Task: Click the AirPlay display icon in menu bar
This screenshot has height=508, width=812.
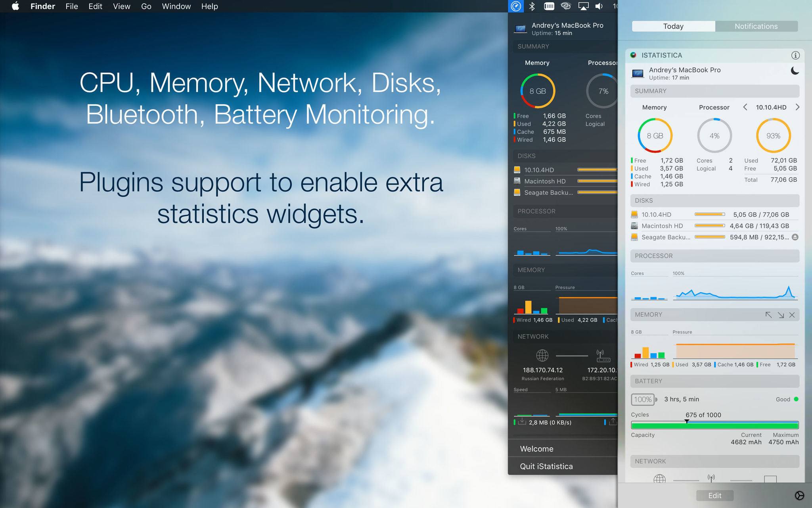Action: (x=583, y=6)
